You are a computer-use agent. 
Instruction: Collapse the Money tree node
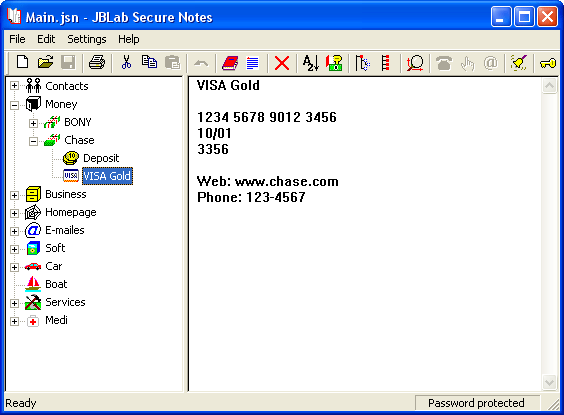(14, 105)
